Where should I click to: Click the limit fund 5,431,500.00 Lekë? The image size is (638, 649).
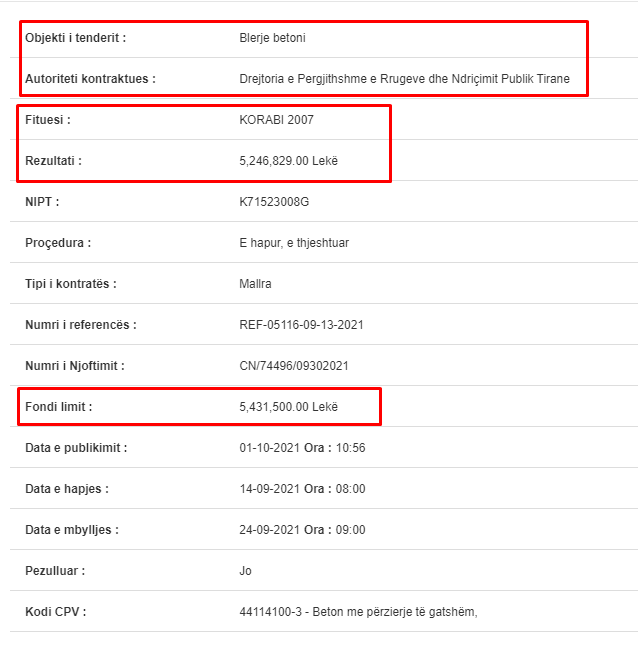289,406
